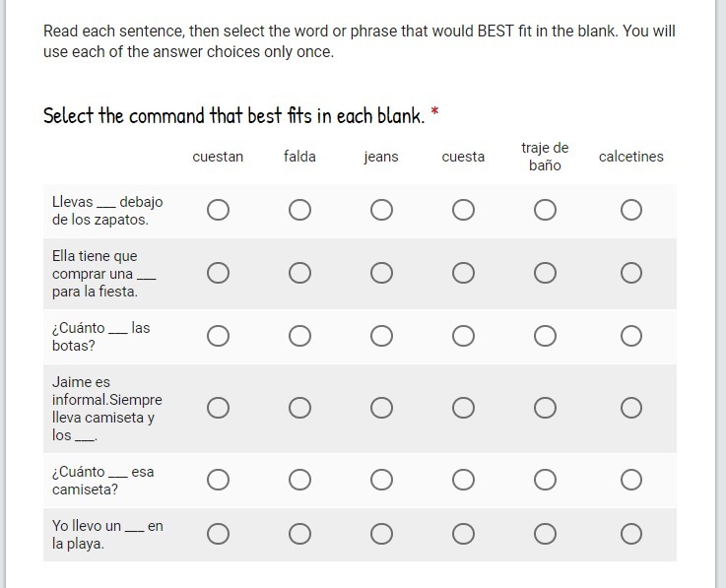Viewport: 726px width, 588px height.
Task: Click the 'traje de baño' column header
Action: [545, 157]
